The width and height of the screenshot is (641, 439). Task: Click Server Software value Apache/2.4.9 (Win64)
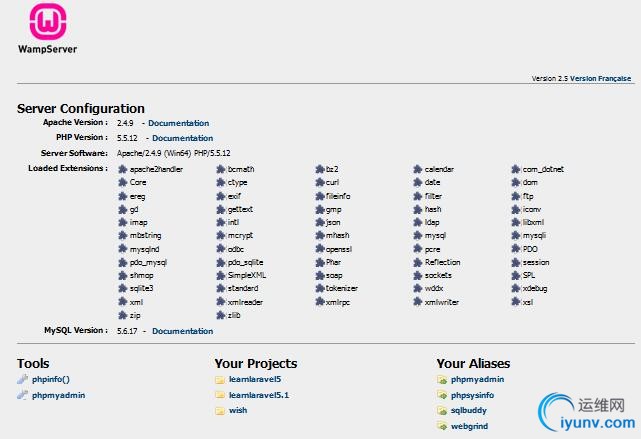[154, 153]
